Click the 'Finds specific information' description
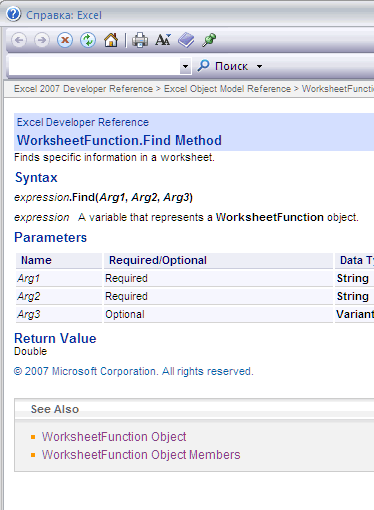This screenshot has height=510, width=374. click(x=114, y=157)
